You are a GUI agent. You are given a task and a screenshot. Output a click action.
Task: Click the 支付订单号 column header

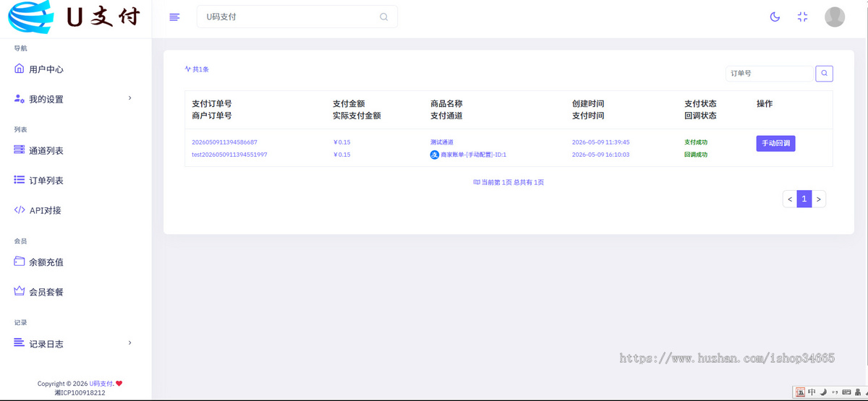(211, 104)
